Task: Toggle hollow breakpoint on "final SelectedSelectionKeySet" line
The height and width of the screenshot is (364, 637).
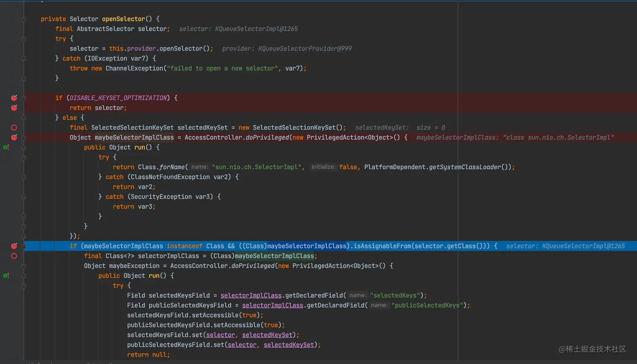Action: [14, 128]
